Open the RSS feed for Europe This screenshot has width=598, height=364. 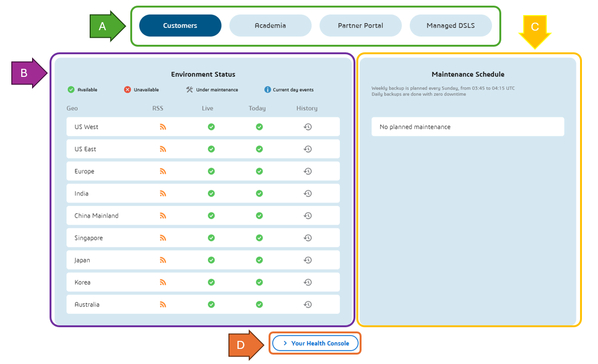(163, 171)
